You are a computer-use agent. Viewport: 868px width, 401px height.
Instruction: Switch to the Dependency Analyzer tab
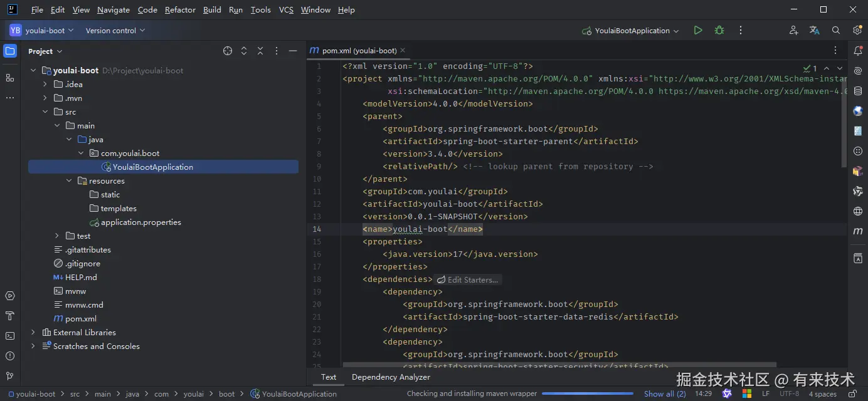pos(391,377)
